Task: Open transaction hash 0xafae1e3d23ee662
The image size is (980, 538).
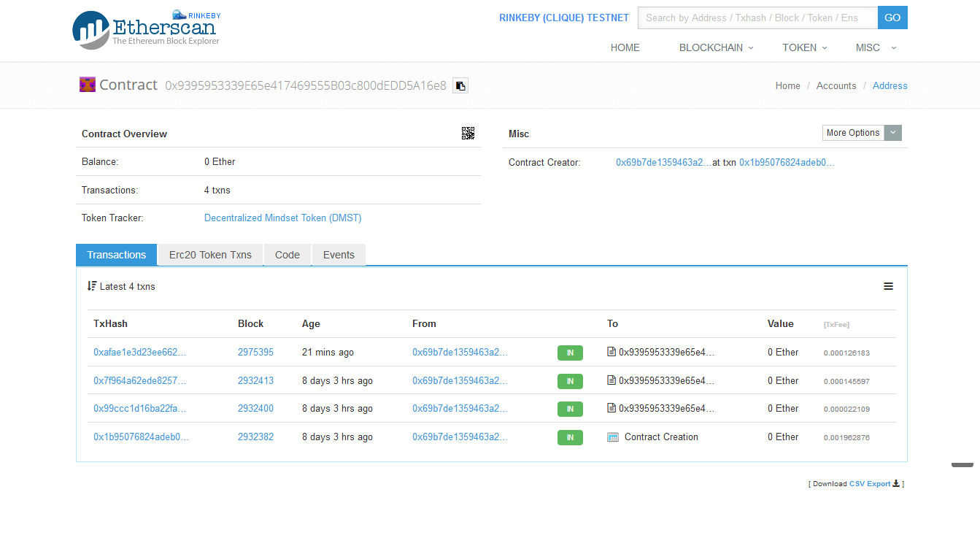Action: click(x=140, y=352)
